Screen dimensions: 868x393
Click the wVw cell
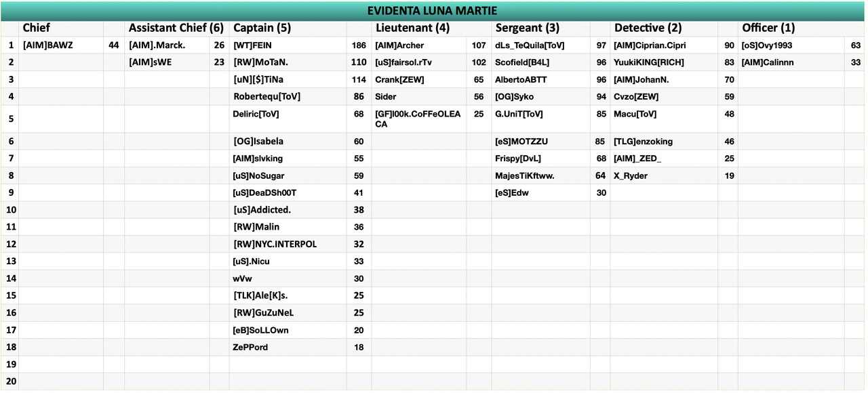(288, 278)
